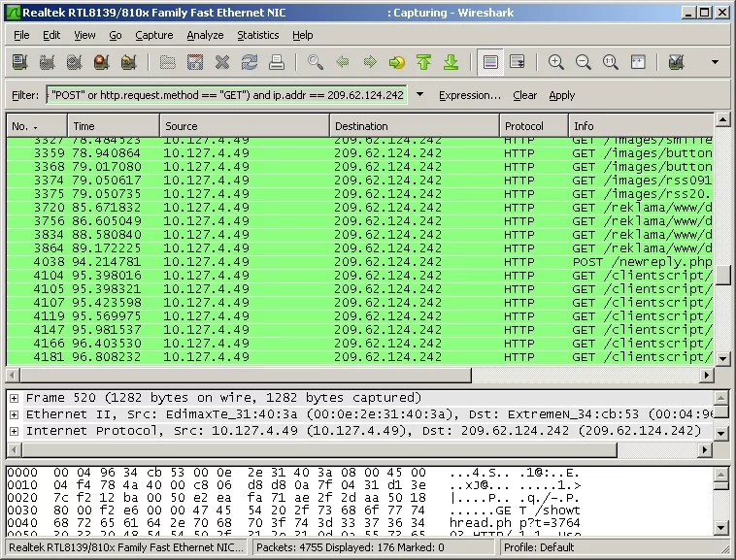Stop the running capture icon
Viewport: 736px width, 560px height.
(x=101, y=62)
